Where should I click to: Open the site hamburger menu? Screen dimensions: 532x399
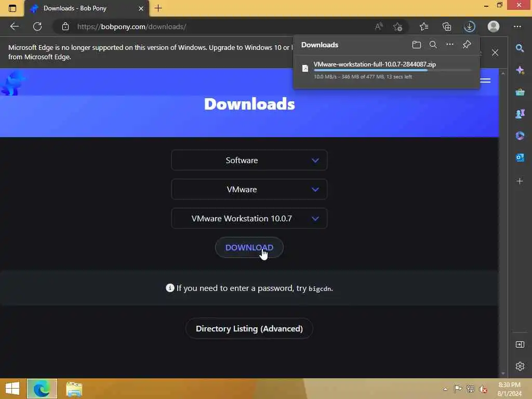coord(486,81)
